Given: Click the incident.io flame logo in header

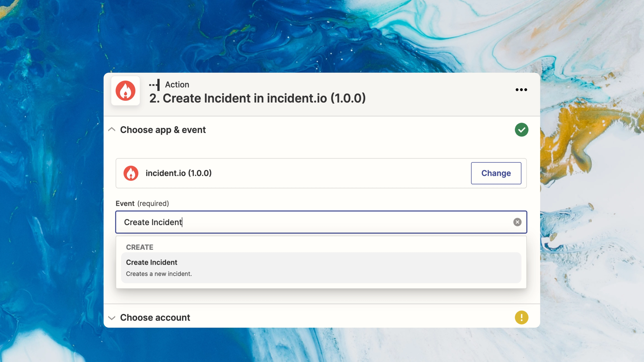Looking at the screenshot, I should point(125,91).
